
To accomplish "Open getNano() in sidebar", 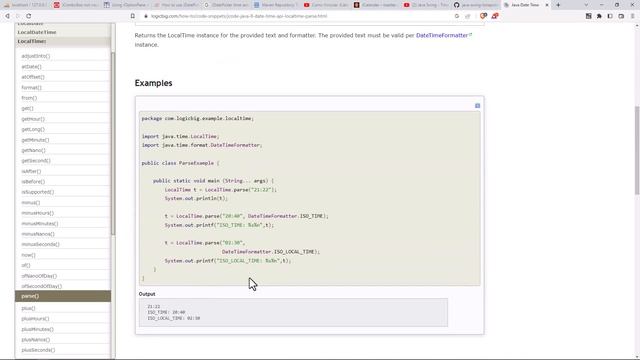I will [x=33, y=150].
